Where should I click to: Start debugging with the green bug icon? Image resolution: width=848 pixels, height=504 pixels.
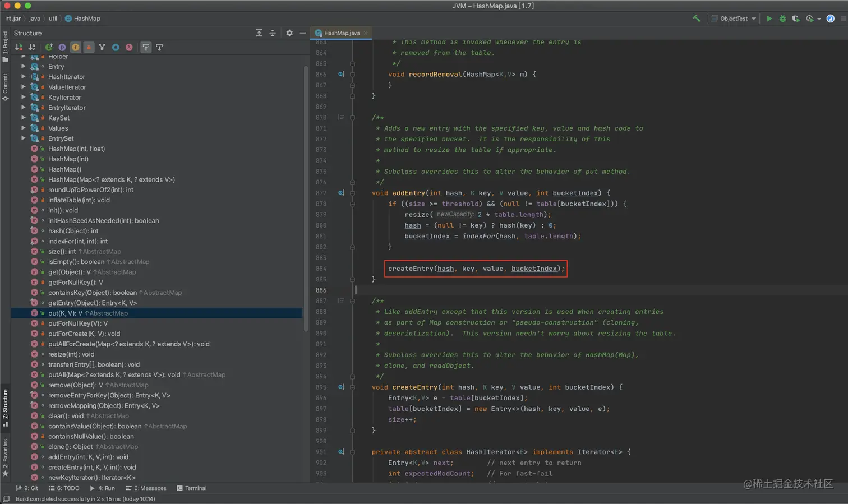(x=782, y=19)
